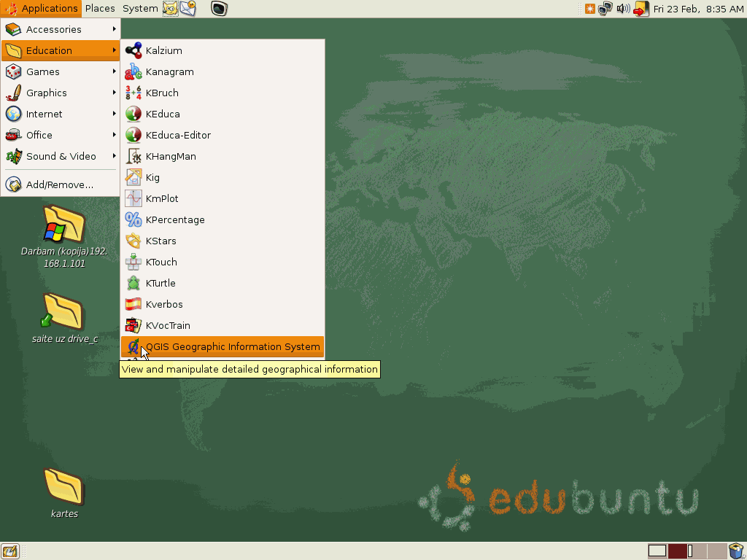This screenshot has height=560, width=747.
Task: Click the cat face launcher in top panel
Action: coord(171,8)
